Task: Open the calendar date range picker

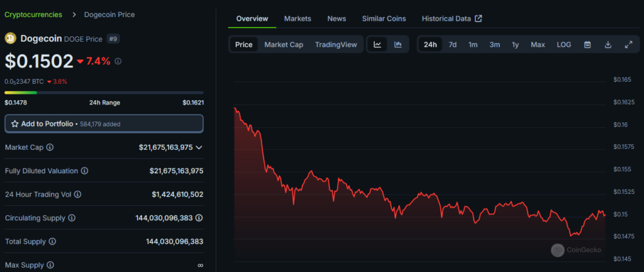Action: 587,44
